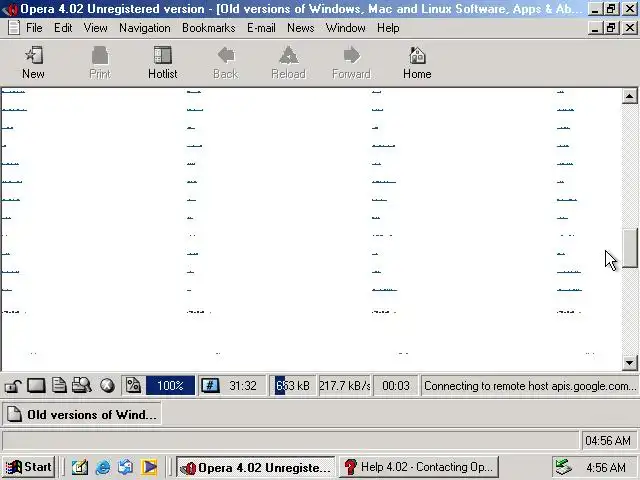The width and height of the screenshot is (640, 480).
Task: Click the 653 kB progress indicator
Action: click(293, 386)
